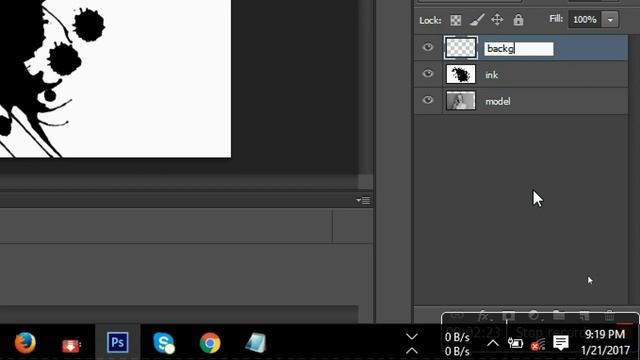640x360 pixels.
Task: Click into the layer name field 'backg'
Action: pyautogui.click(x=519, y=49)
